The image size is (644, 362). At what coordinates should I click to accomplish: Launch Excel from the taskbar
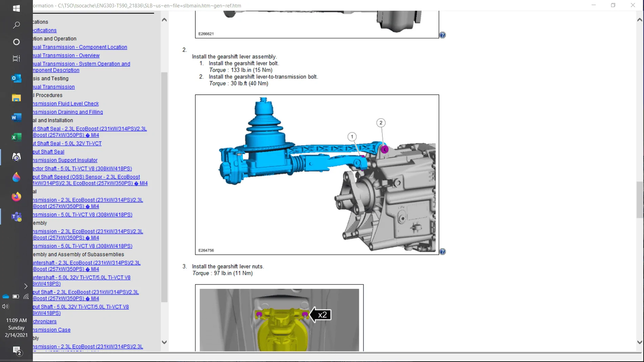pyautogui.click(x=16, y=137)
